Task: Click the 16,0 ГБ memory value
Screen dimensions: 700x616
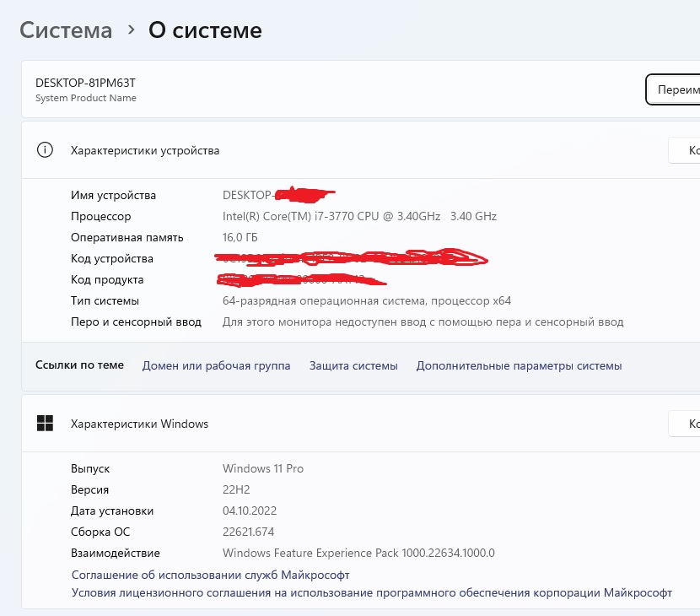Action: click(240, 238)
